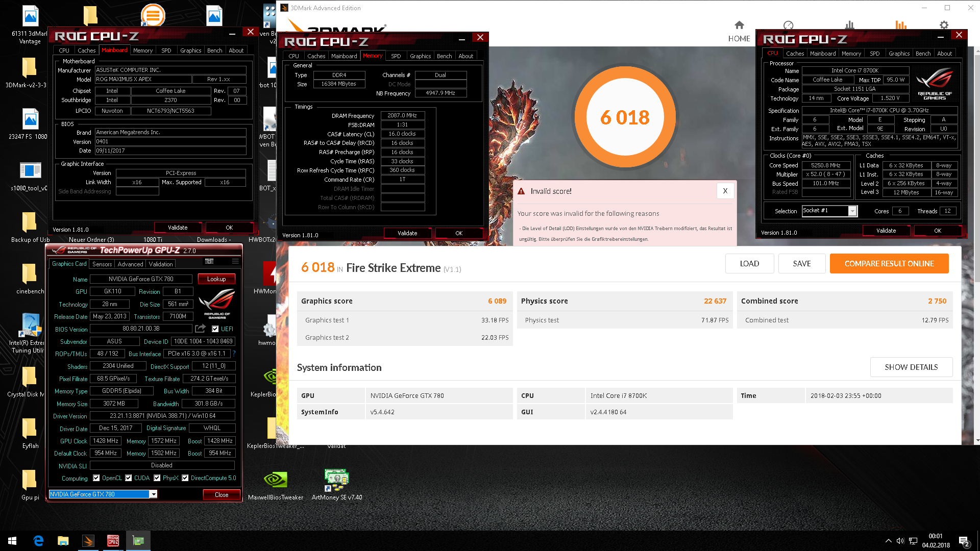
Task: Switch to Advanced tab in GPU-Z
Action: pyautogui.click(x=130, y=264)
